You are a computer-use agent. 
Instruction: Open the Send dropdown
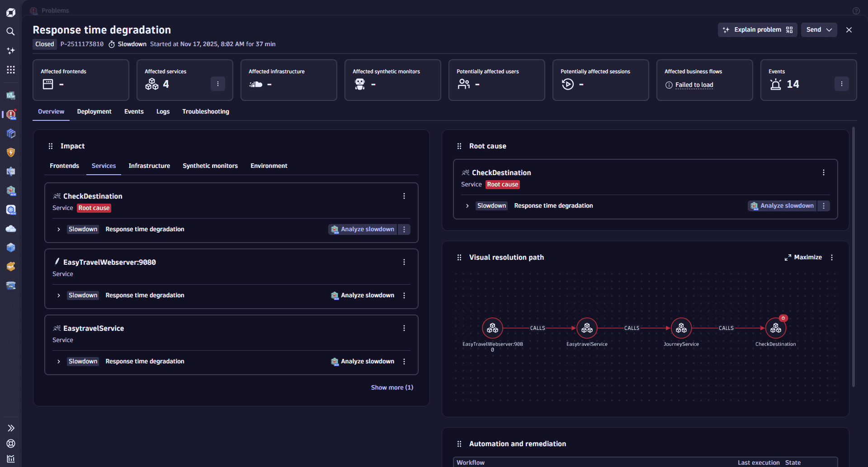819,30
